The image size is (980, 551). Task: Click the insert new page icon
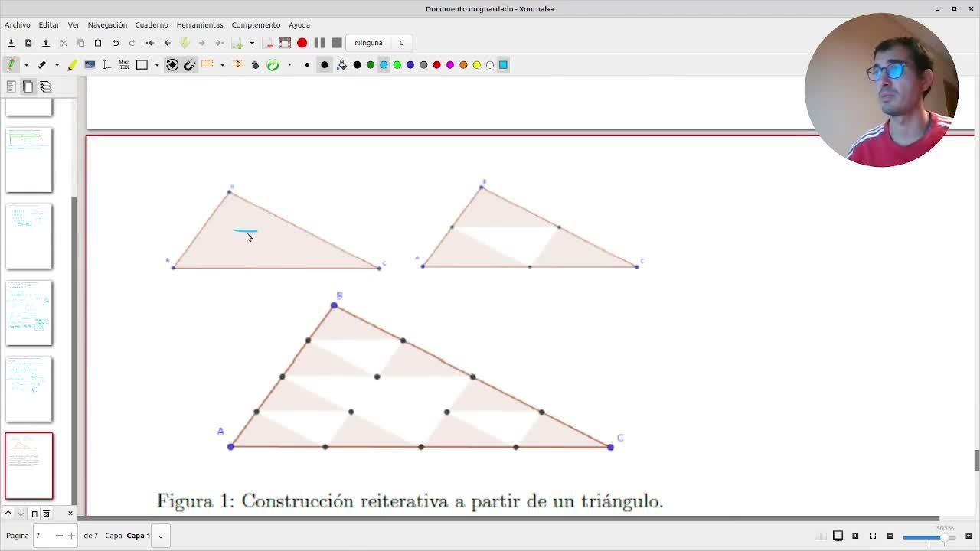coord(237,43)
